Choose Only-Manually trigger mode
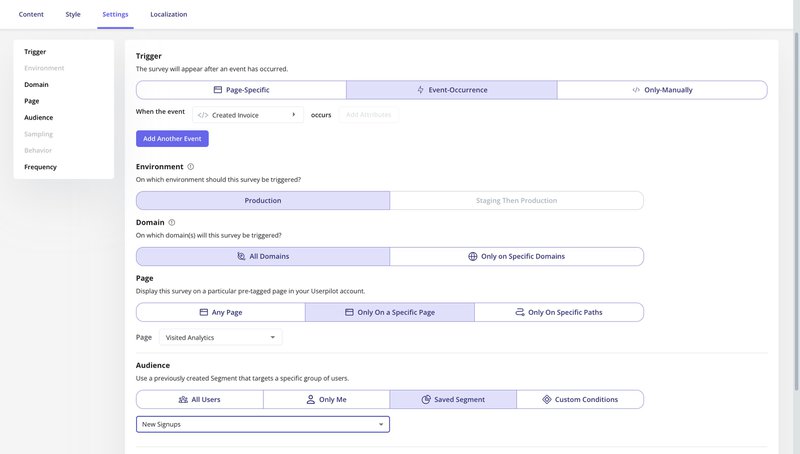This screenshot has height=454, width=800. pyautogui.click(x=662, y=90)
